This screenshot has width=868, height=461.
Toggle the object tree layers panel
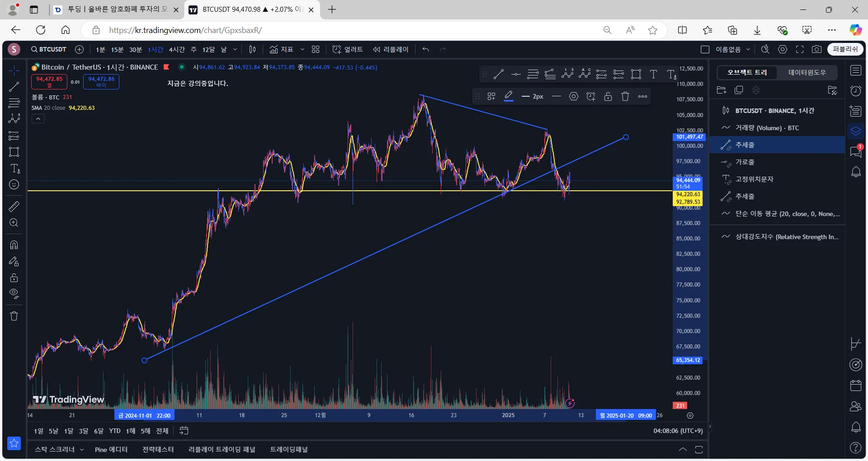(856, 132)
